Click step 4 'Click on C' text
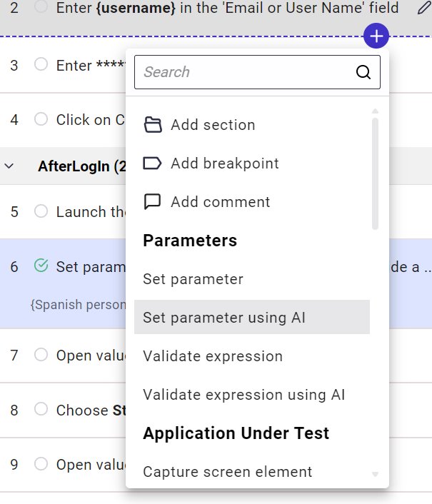432x504 pixels. 91,120
